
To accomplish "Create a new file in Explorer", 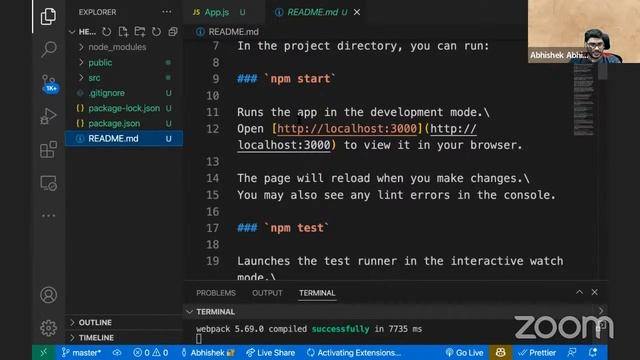I will (x=123, y=31).
